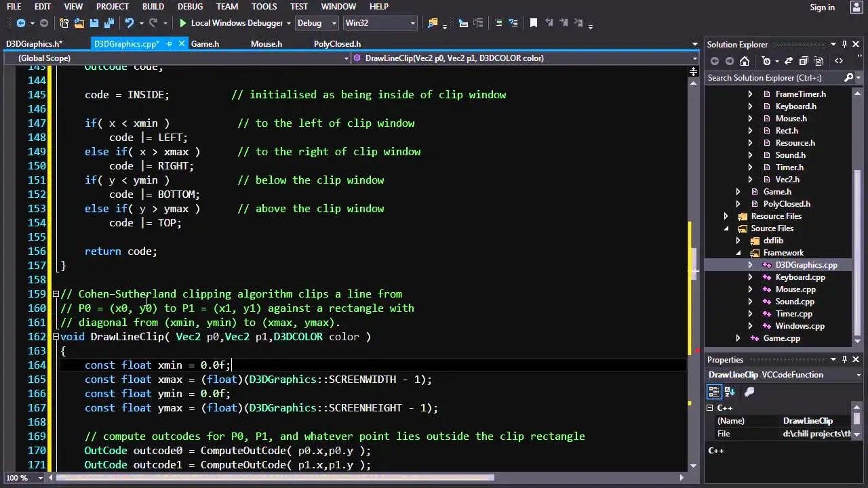Save the current file with Save icon
868x488 pixels.
[x=94, y=23]
